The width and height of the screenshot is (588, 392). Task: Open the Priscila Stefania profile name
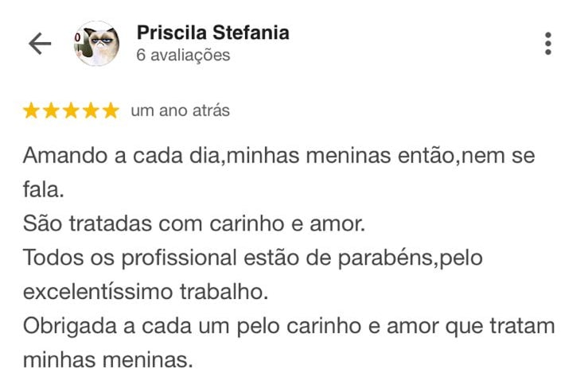212,33
